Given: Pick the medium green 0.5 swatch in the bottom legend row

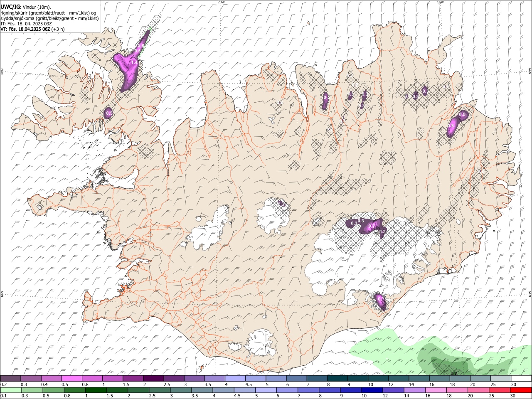Looking at the screenshot, I should [53, 390].
